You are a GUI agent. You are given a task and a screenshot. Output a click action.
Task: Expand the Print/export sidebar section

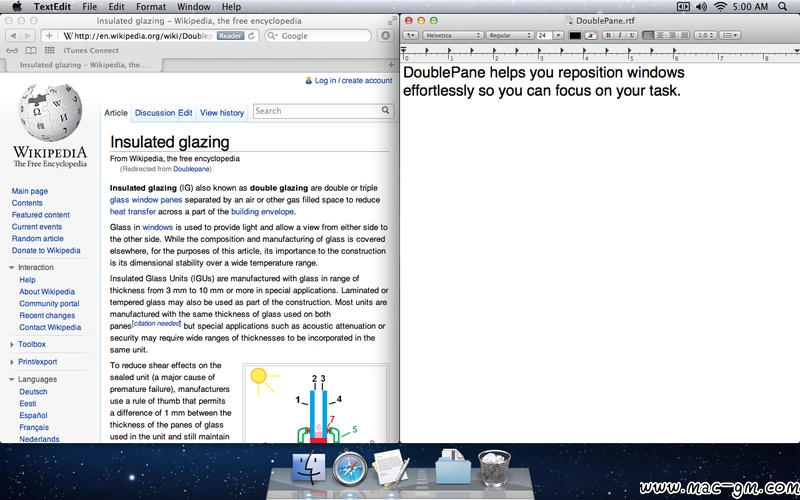11,362
